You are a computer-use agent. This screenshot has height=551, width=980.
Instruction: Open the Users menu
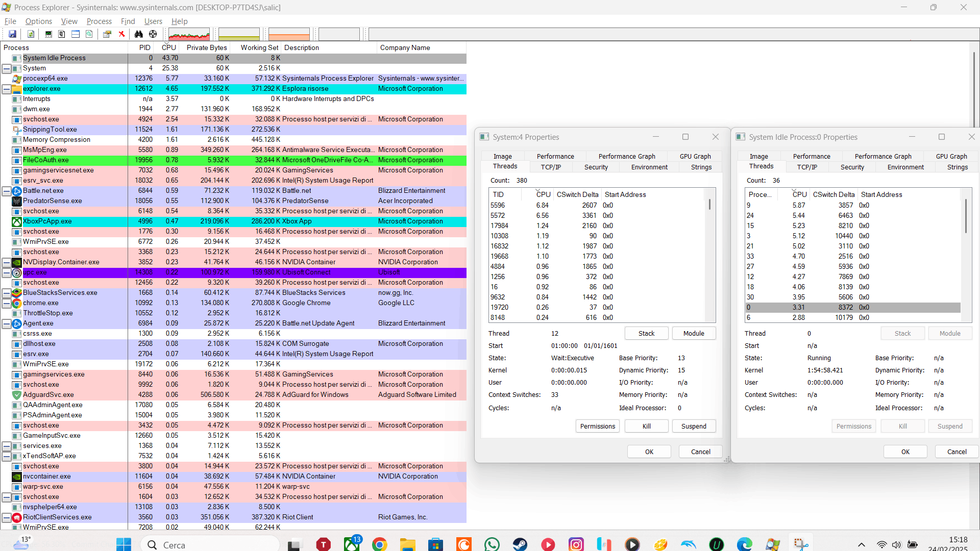153,21
